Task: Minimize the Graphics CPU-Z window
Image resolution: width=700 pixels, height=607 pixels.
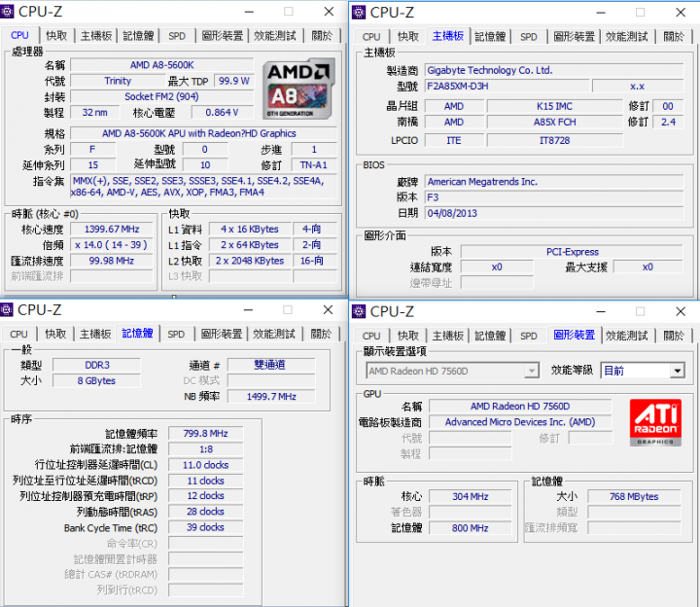Action: coord(601,311)
